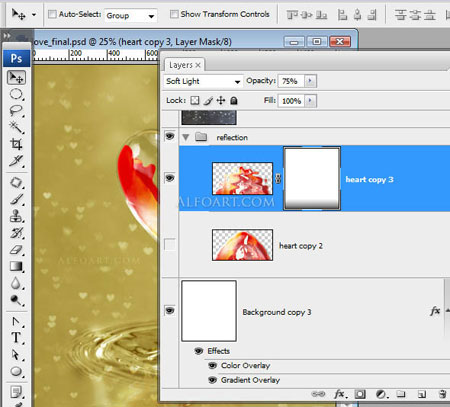Screen dimensions: 450x407
Task: Open the Move tool preset picker arrow
Action: tap(34, 15)
